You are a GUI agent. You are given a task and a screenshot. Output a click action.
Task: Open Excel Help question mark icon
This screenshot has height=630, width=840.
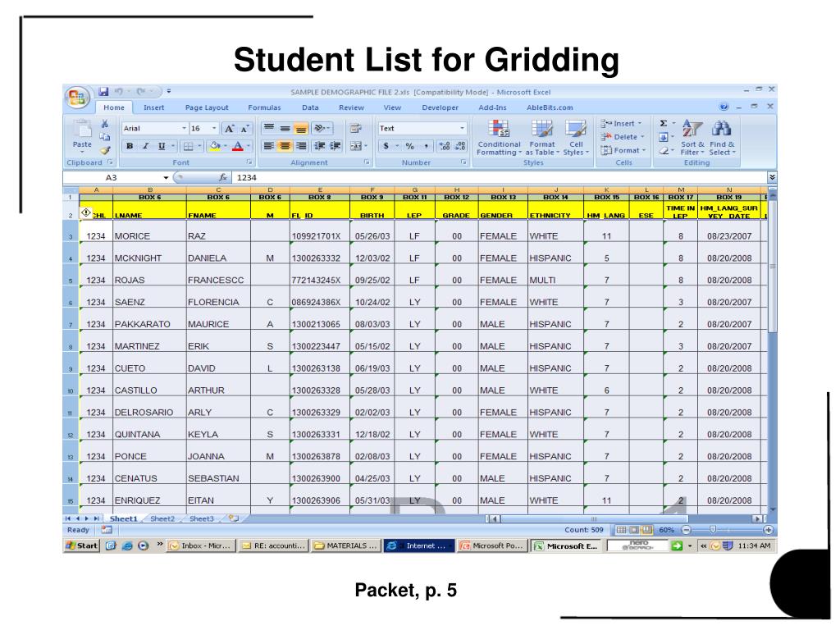click(x=724, y=107)
